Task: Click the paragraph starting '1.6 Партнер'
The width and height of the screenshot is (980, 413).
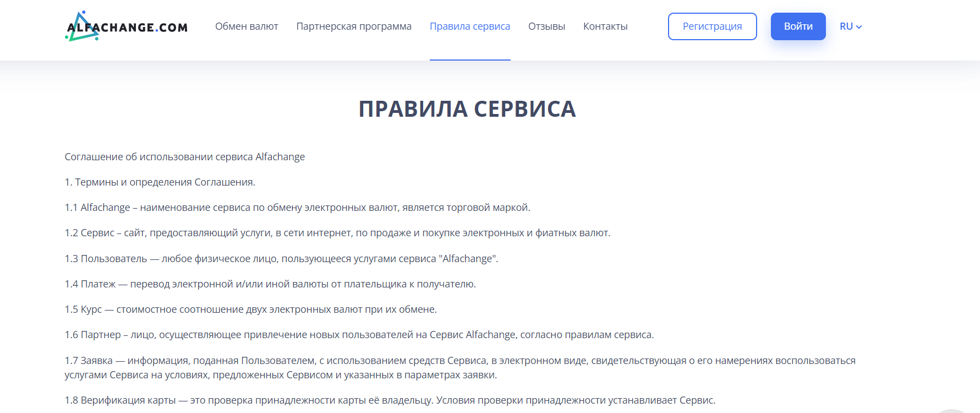Action: [359, 335]
